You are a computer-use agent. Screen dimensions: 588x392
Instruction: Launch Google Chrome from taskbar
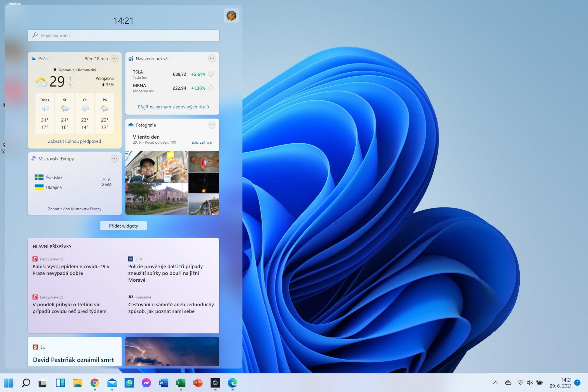95,383
